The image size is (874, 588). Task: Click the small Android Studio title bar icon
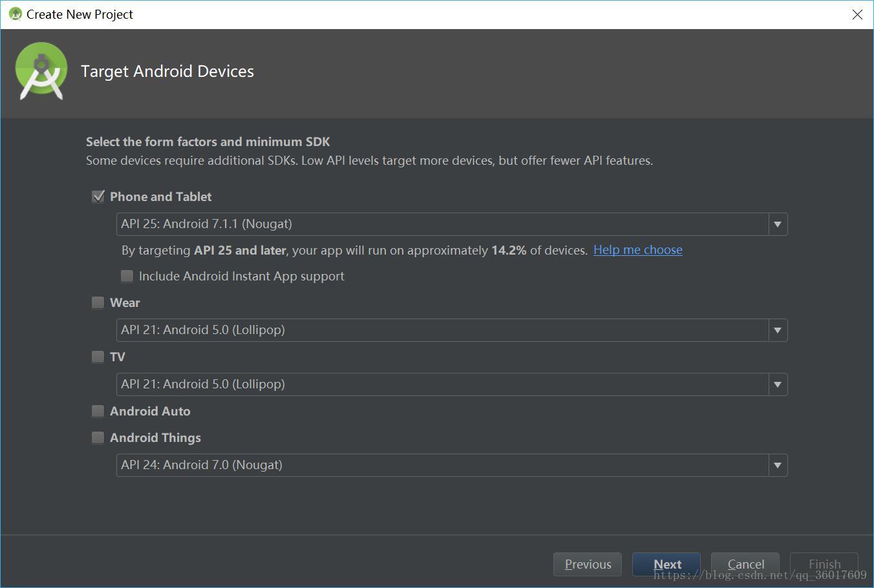pyautogui.click(x=15, y=14)
